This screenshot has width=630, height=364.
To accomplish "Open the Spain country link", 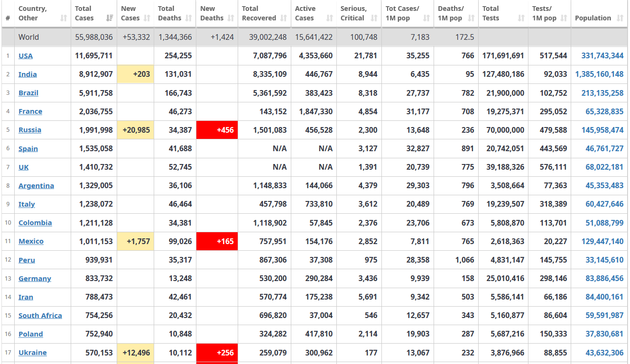I will coord(28,149).
